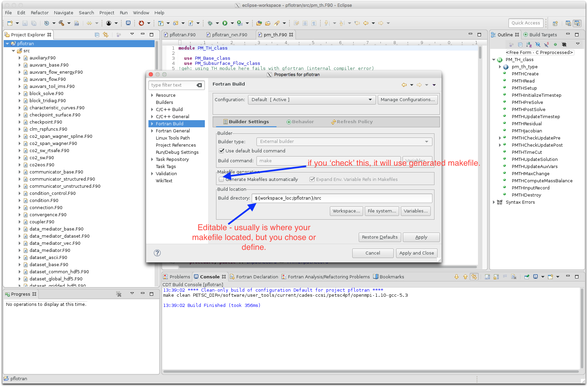Click the Restore Defaults button
The width and height of the screenshot is (588, 387).
coord(379,237)
